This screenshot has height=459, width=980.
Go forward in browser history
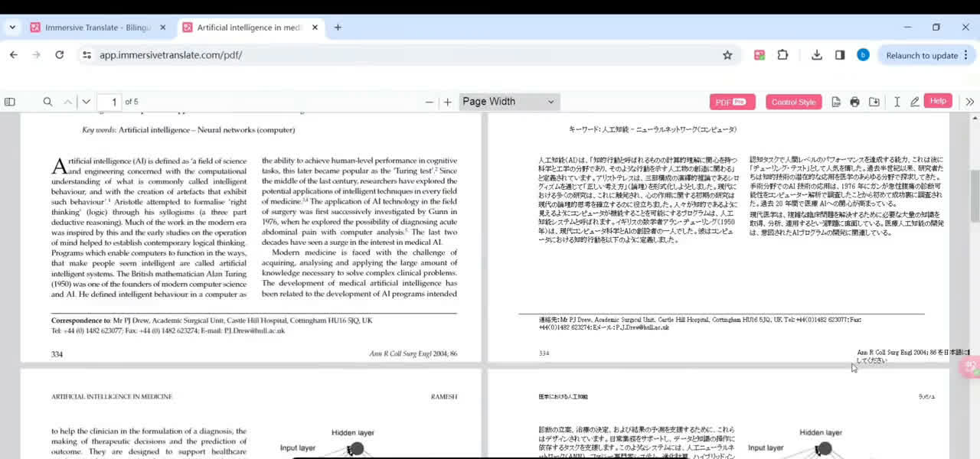coord(36,55)
